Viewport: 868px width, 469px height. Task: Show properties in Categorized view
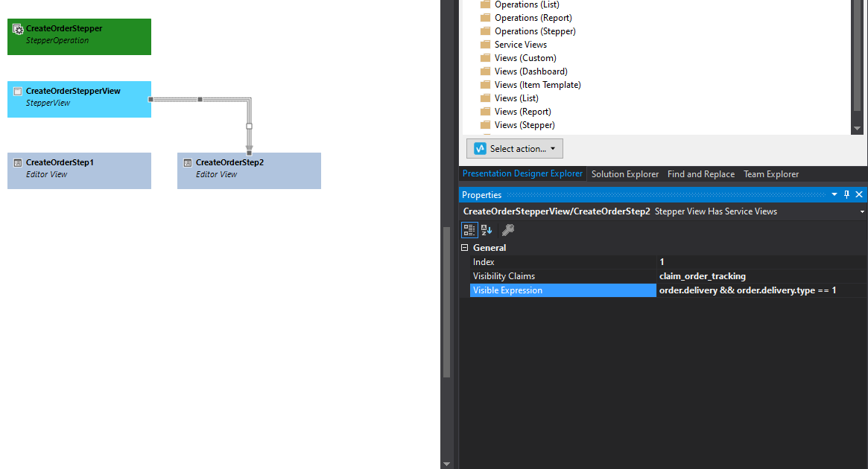469,229
